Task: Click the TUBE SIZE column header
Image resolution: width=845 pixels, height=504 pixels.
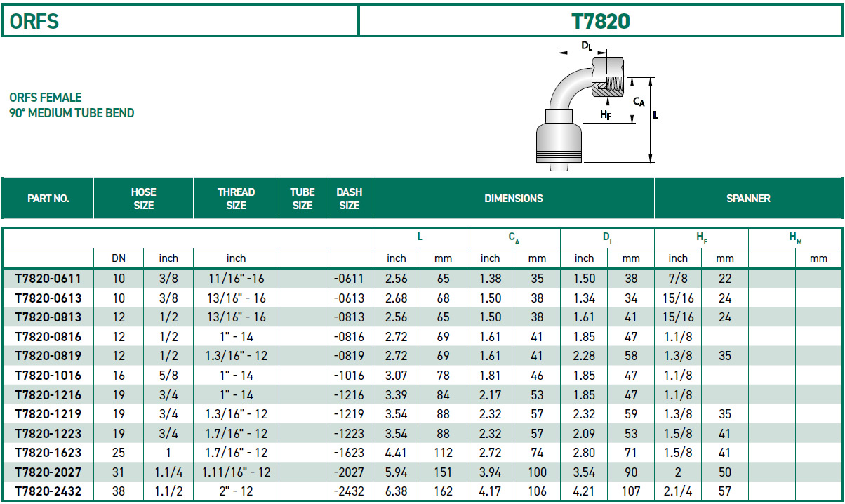Action: [x=302, y=199]
